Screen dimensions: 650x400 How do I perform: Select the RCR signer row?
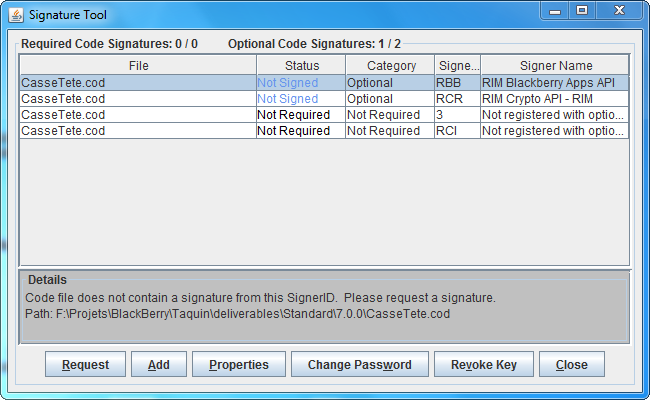tap(138, 99)
